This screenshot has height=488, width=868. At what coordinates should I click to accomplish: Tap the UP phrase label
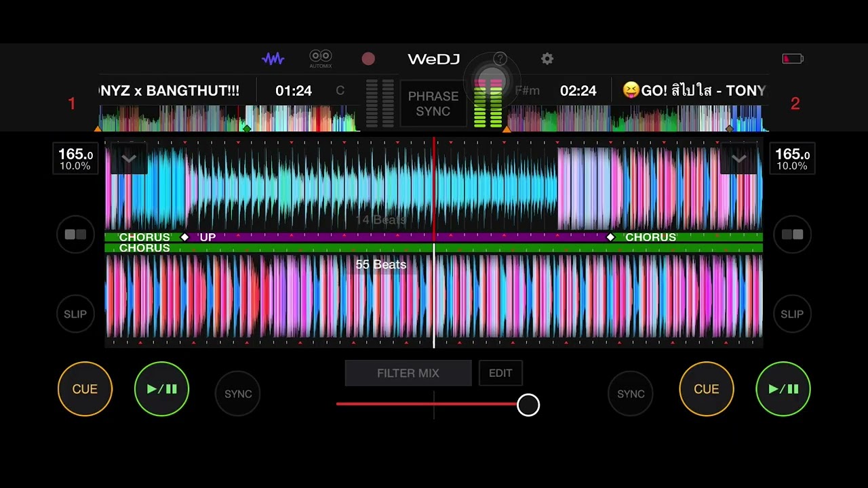[208, 237]
